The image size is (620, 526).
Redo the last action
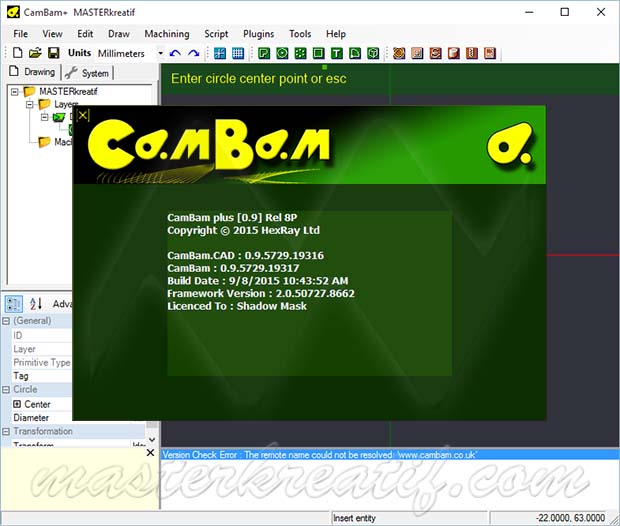click(x=193, y=53)
